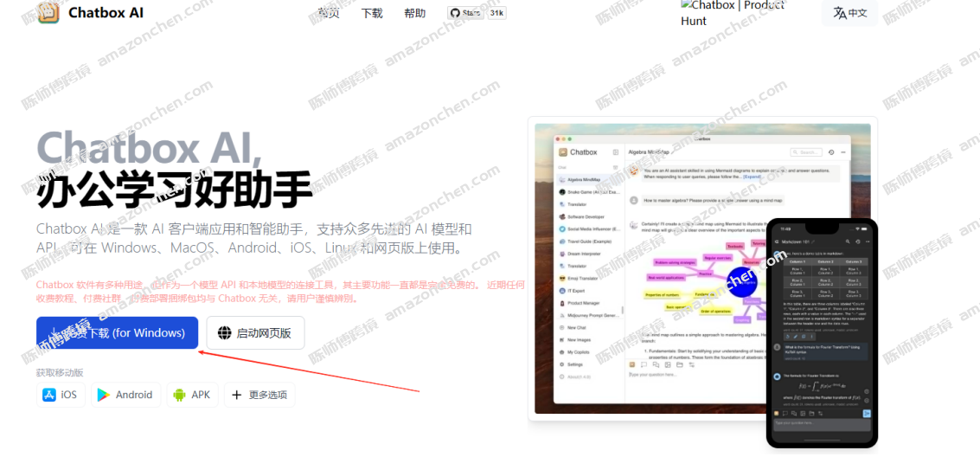Open the 帮助 navigation item
980x457 pixels.
click(415, 13)
